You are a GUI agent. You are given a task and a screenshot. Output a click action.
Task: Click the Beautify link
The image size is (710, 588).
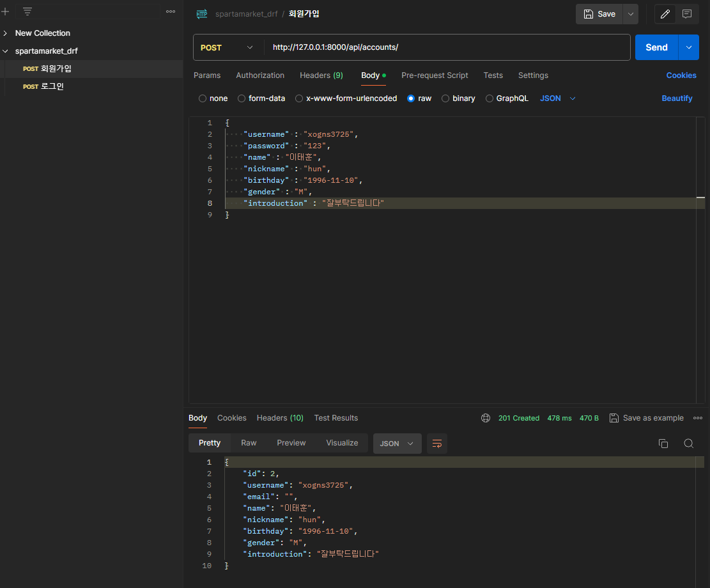coord(677,98)
